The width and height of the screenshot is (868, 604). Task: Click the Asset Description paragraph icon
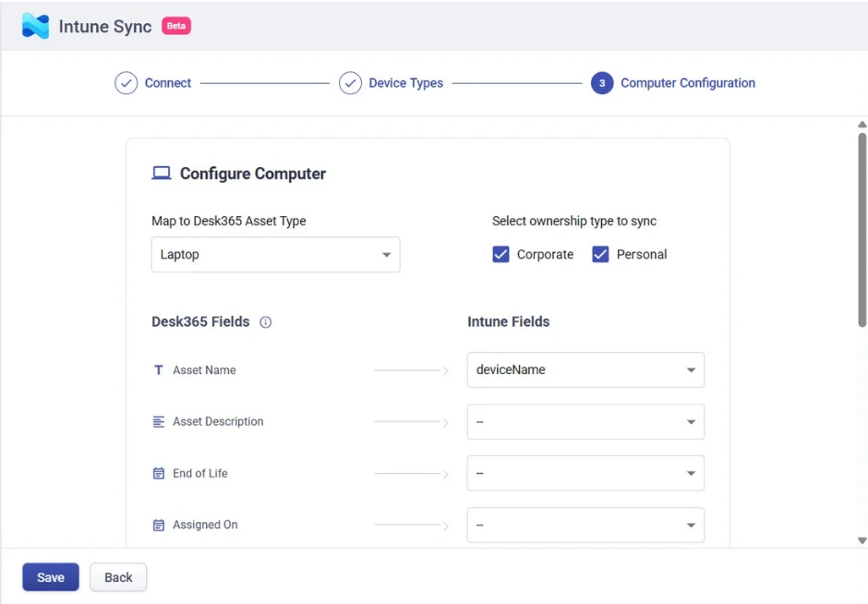[158, 422]
